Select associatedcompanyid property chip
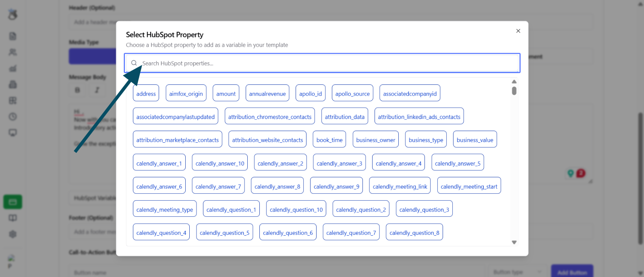Image resolution: width=644 pixels, height=277 pixels. (x=410, y=93)
